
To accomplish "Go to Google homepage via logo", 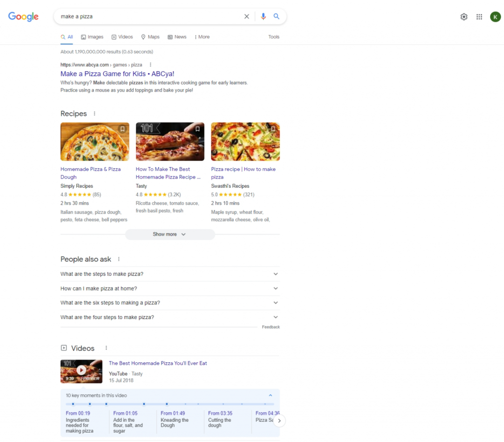I will (24, 16).
